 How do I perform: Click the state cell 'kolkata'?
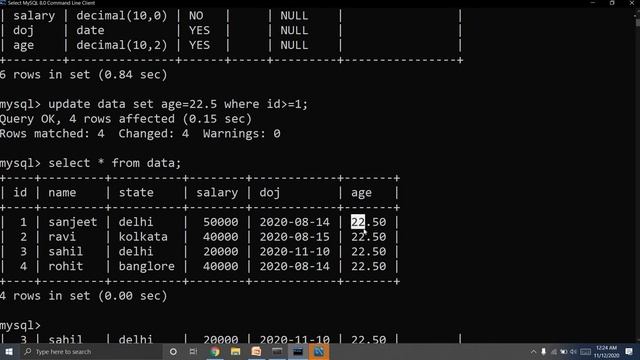pos(143,237)
